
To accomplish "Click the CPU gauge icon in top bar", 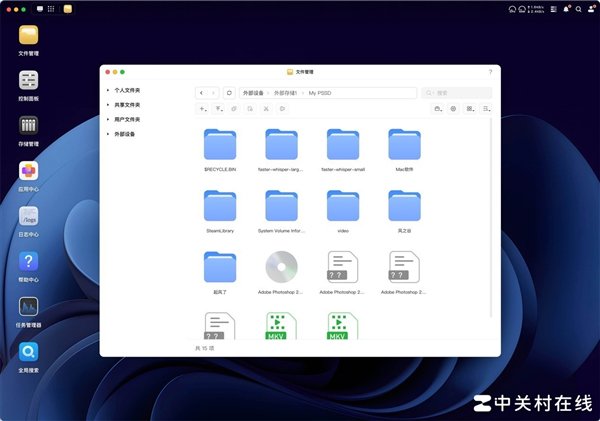I will [x=512, y=9].
